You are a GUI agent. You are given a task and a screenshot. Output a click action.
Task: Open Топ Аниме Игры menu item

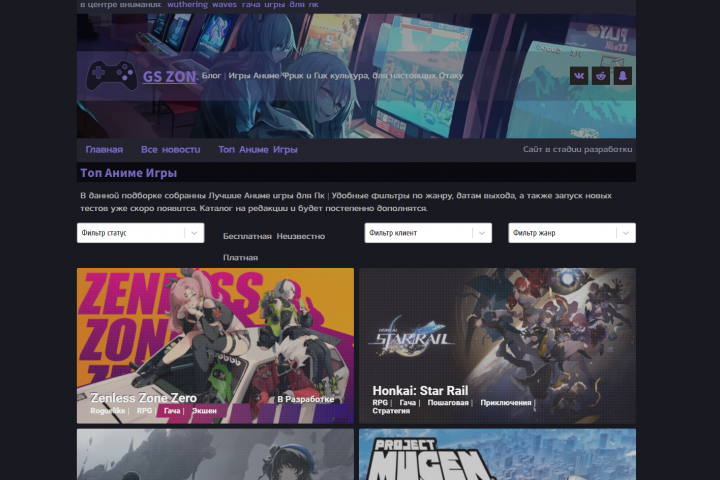click(x=258, y=149)
